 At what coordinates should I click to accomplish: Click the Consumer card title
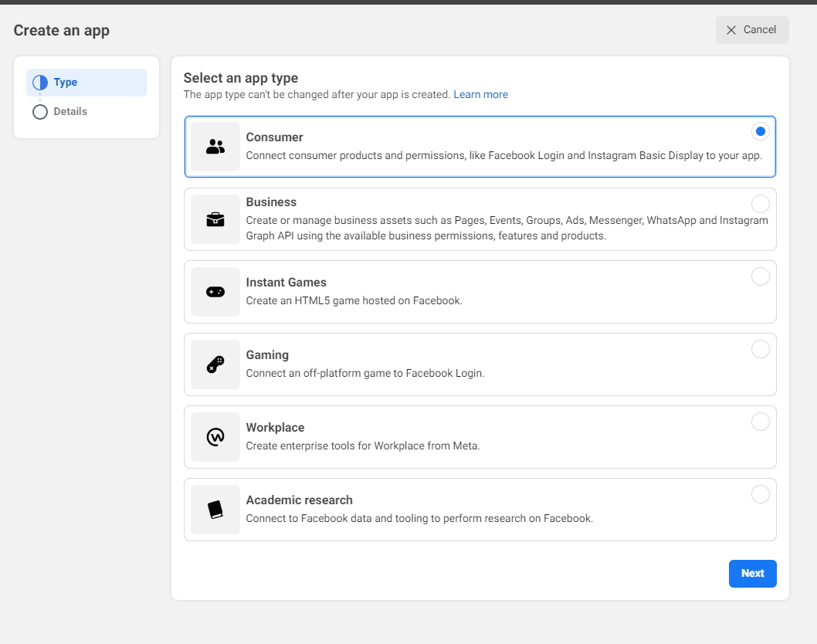tap(274, 137)
